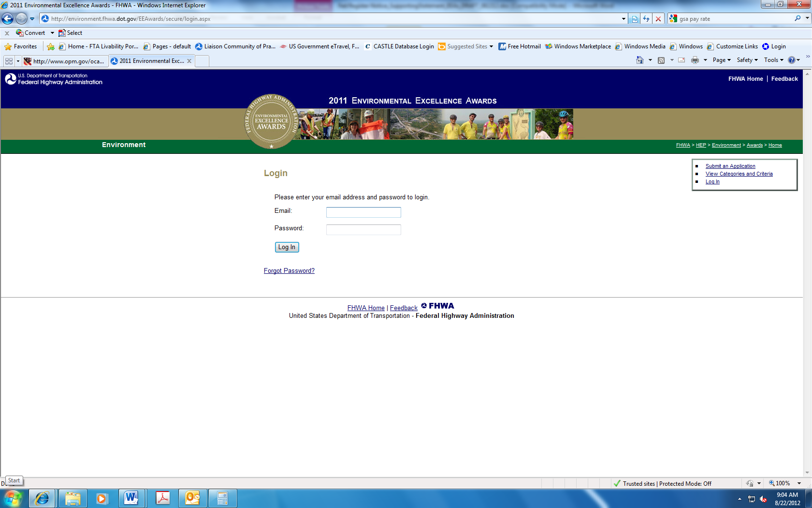Viewport: 812px width, 508px height.
Task: Expand the zoom level 100% dropdown
Action: point(799,483)
